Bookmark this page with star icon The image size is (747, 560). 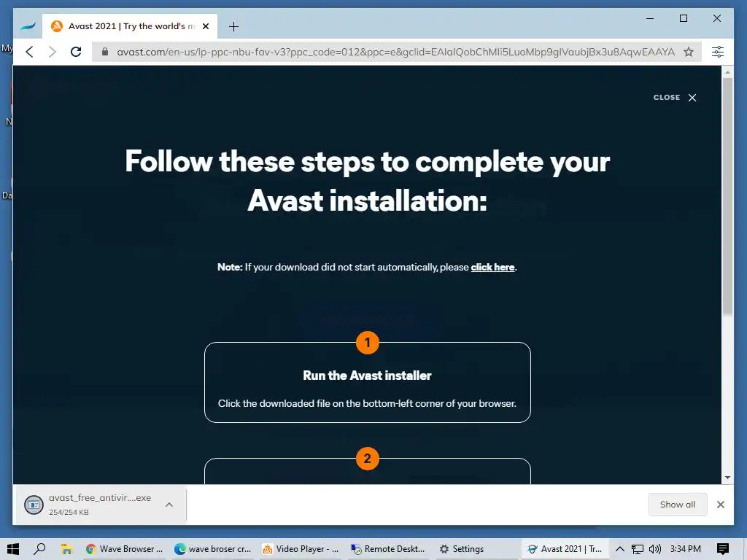(689, 52)
